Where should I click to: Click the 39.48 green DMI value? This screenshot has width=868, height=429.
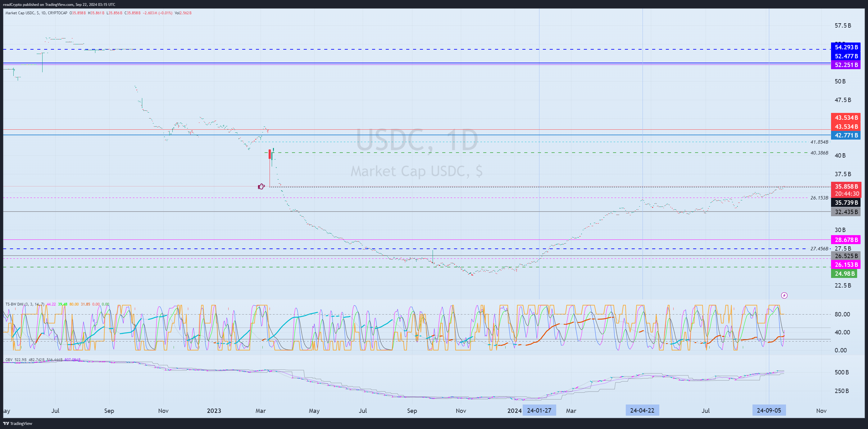pyautogui.click(x=63, y=304)
